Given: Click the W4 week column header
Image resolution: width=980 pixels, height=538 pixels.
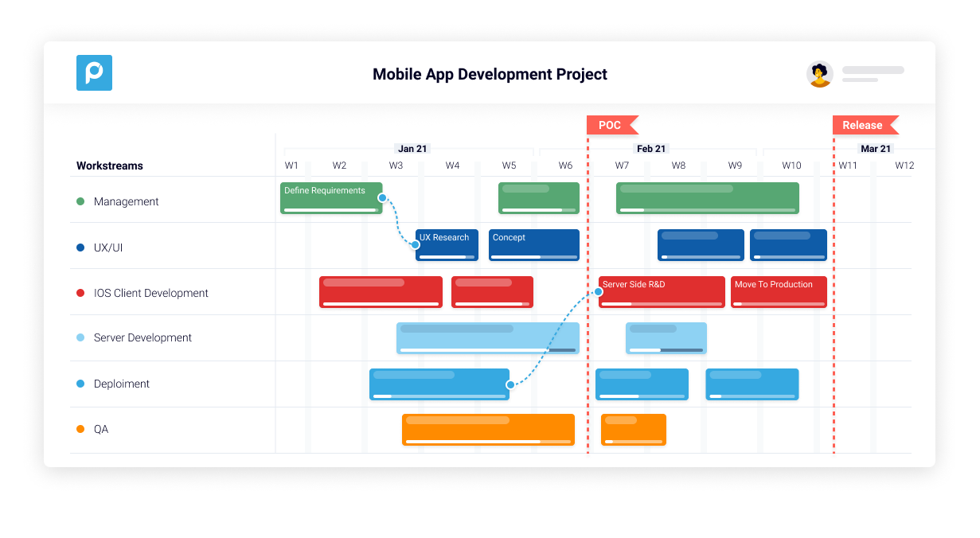Looking at the screenshot, I should [452, 166].
